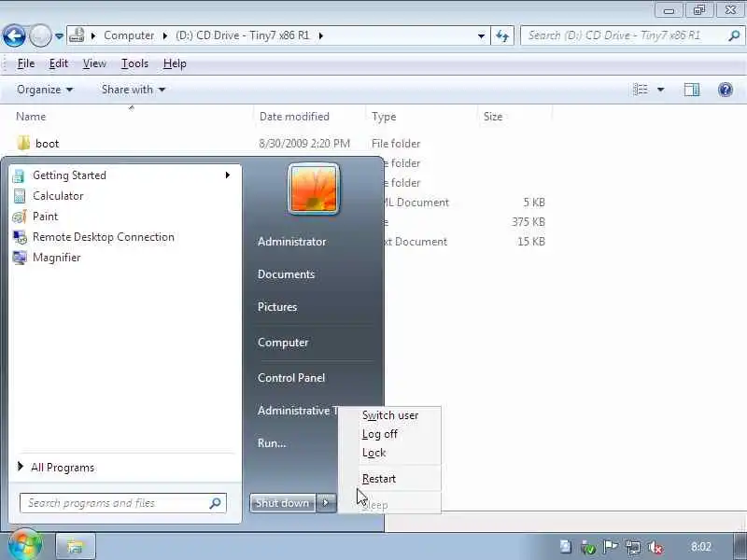Go back with the Explorer back arrow

point(14,35)
